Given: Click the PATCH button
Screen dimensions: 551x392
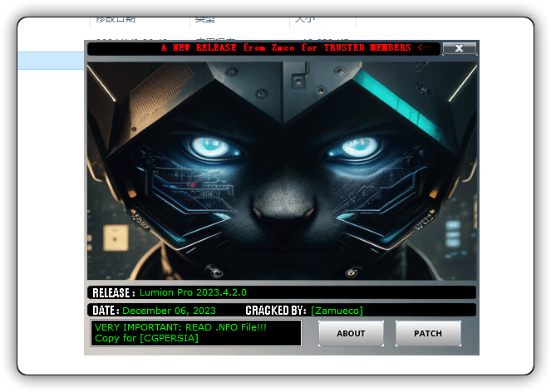Looking at the screenshot, I should (428, 333).
